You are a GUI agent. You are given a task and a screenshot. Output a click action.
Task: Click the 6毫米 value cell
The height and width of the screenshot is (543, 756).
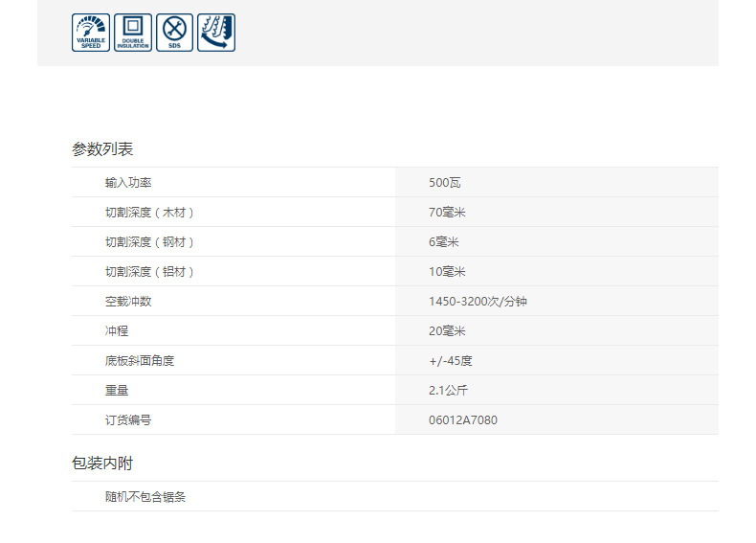click(x=444, y=241)
